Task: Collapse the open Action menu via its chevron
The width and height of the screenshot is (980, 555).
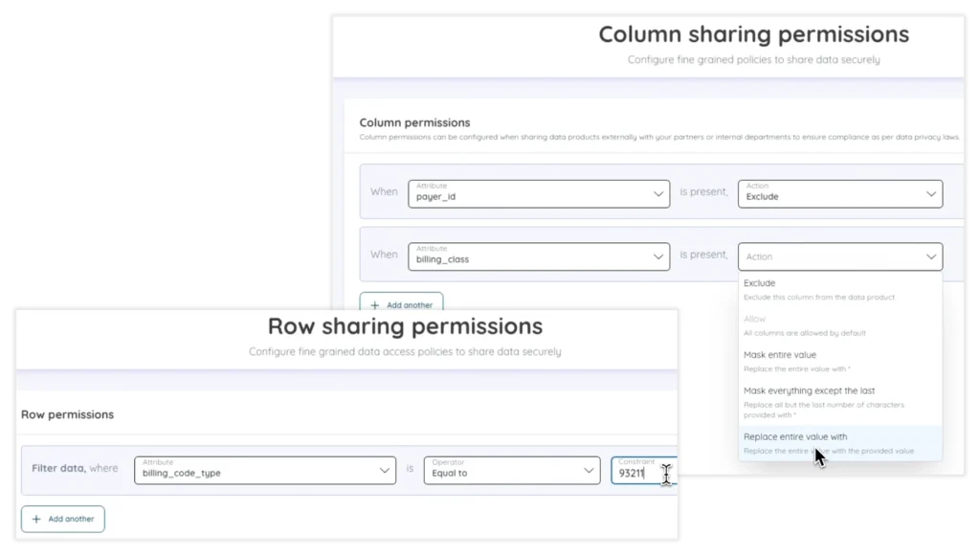Action: coord(931,256)
